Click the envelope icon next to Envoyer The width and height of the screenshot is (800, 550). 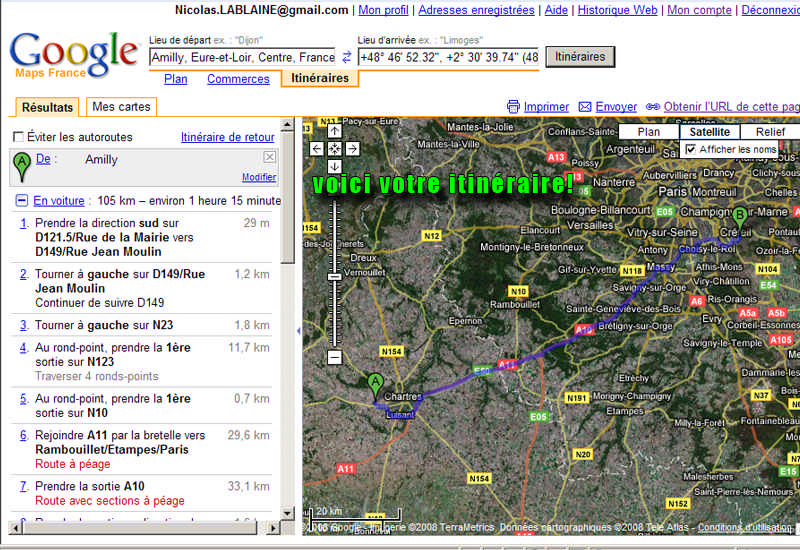coord(585,107)
